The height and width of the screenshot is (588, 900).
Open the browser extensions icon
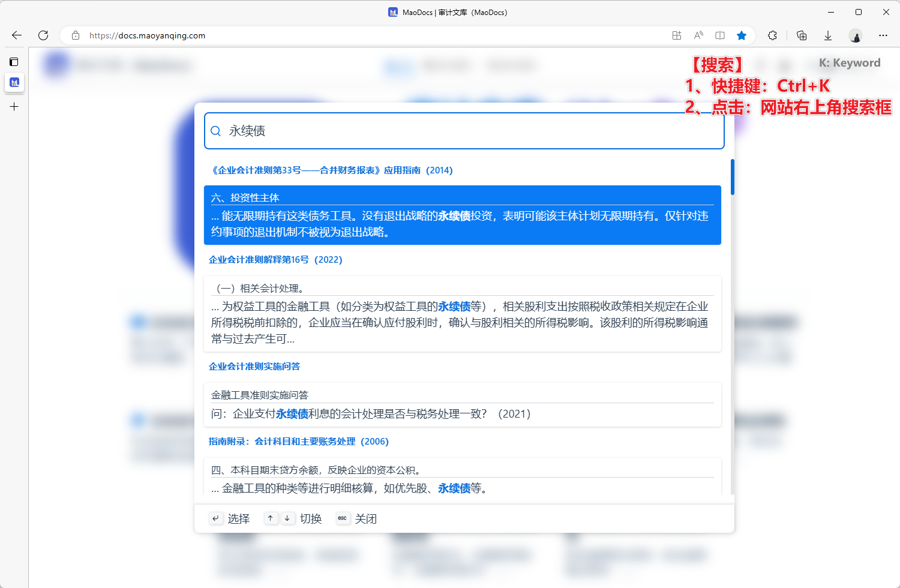(x=772, y=35)
